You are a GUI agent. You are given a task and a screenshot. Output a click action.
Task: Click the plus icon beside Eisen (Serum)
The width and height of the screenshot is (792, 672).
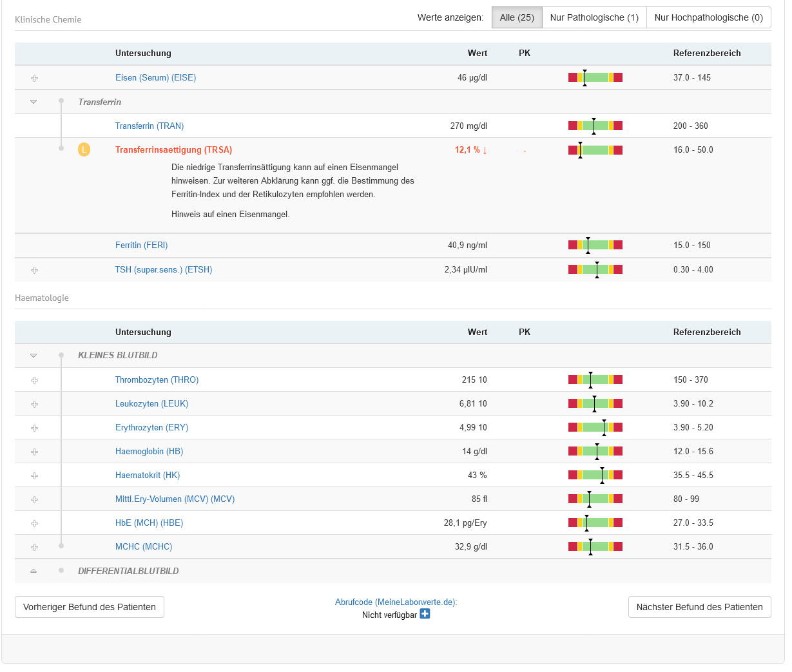[34, 78]
